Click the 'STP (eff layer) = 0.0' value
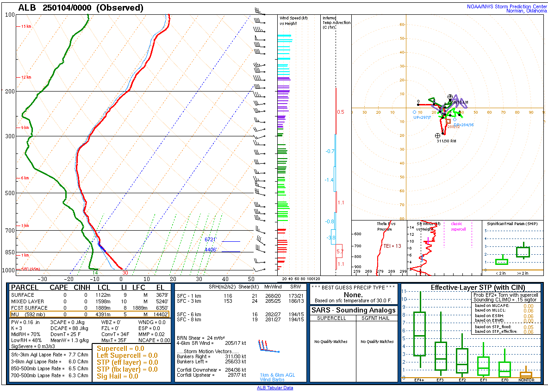The width and height of the screenshot is (548, 392). (x=127, y=363)
